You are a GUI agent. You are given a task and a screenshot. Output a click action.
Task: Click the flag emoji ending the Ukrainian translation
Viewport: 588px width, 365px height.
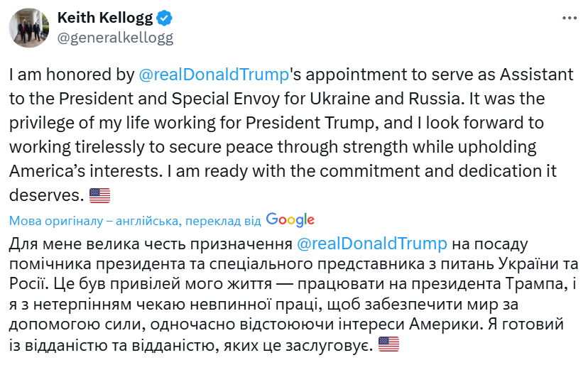pos(388,345)
